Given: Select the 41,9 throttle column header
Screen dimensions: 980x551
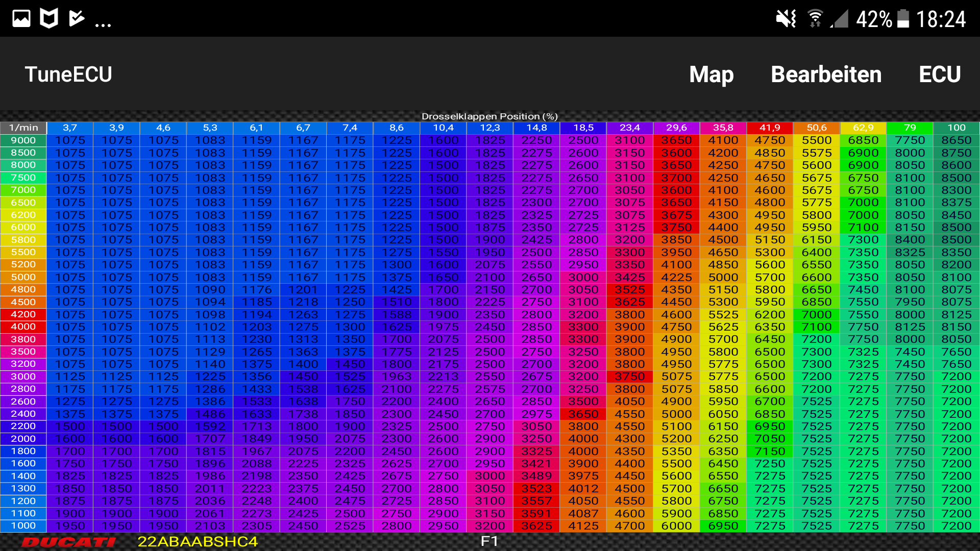Looking at the screenshot, I should tap(770, 128).
